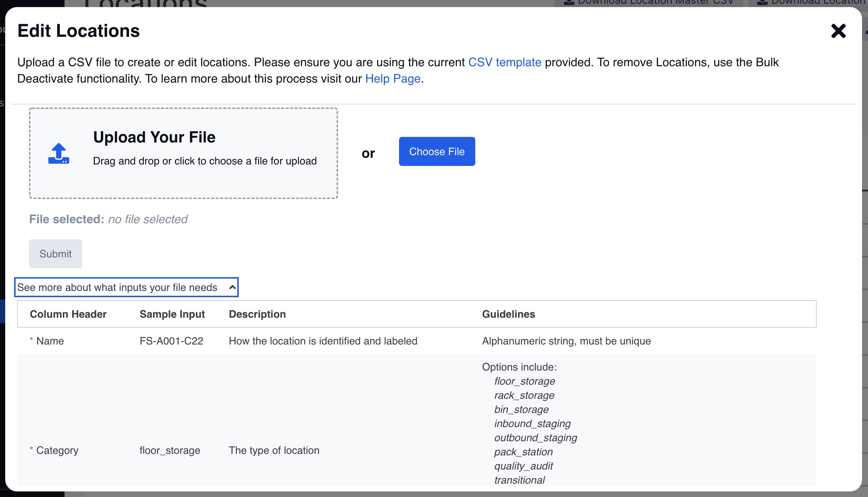This screenshot has width=868, height=497.
Task: Collapse the file inputs info section
Action: tap(126, 287)
